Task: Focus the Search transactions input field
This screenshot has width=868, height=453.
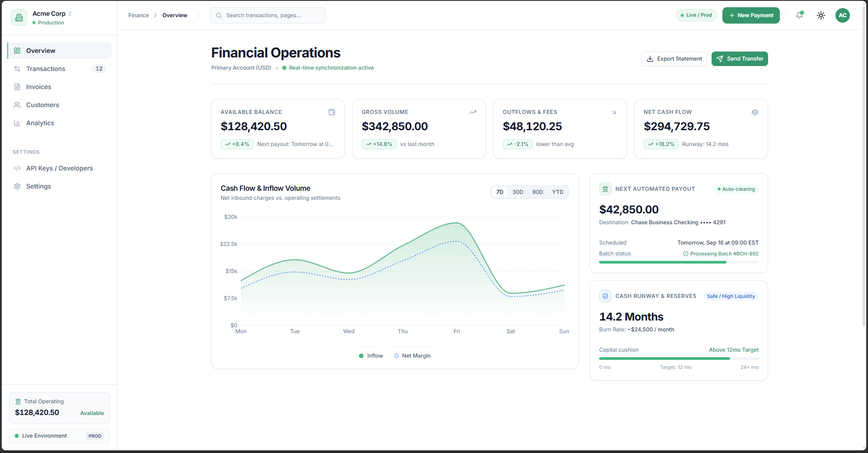Action: (x=268, y=15)
